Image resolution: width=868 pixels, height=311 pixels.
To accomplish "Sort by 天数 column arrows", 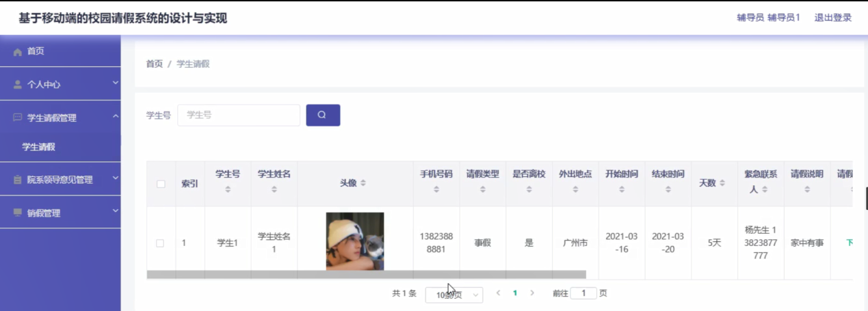I will point(722,183).
